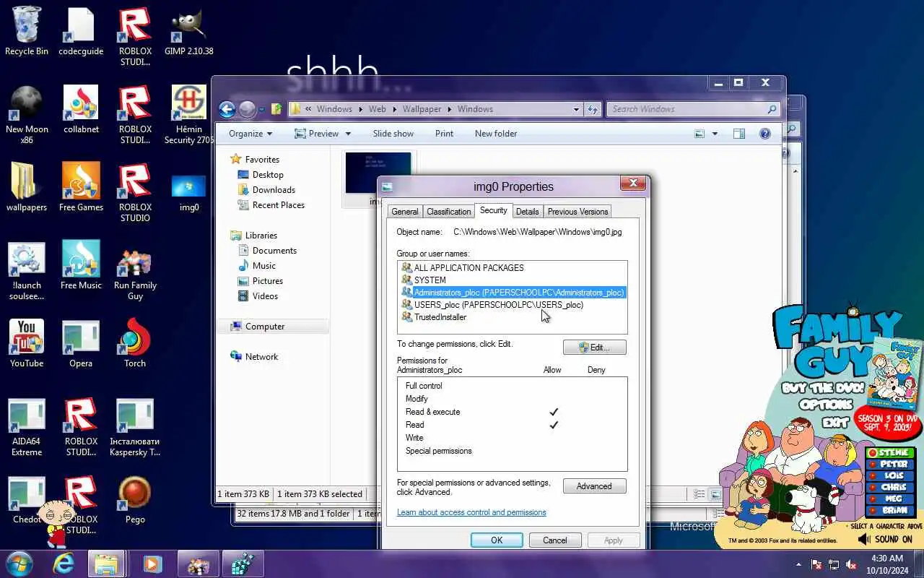
Task: Open the Free Music desktop shortcut
Action: (x=81, y=266)
